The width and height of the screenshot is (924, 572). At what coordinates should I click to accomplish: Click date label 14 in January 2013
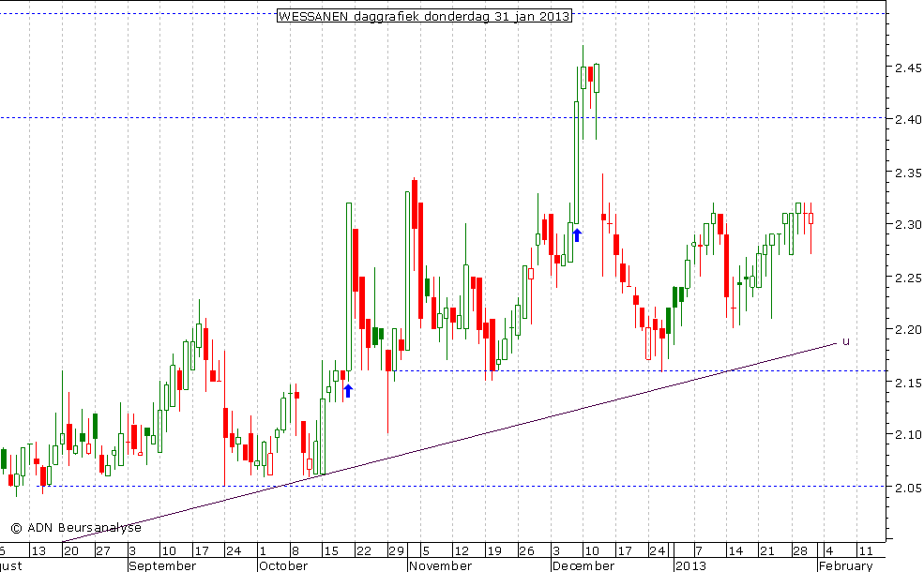point(735,551)
